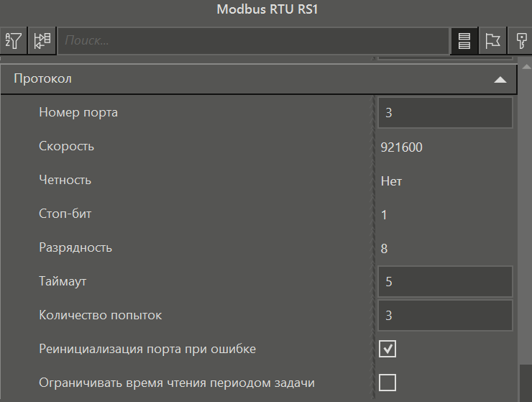Click the alphabetical sort filter icon
The height and width of the screenshot is (402, 532).
click(14, 41)
